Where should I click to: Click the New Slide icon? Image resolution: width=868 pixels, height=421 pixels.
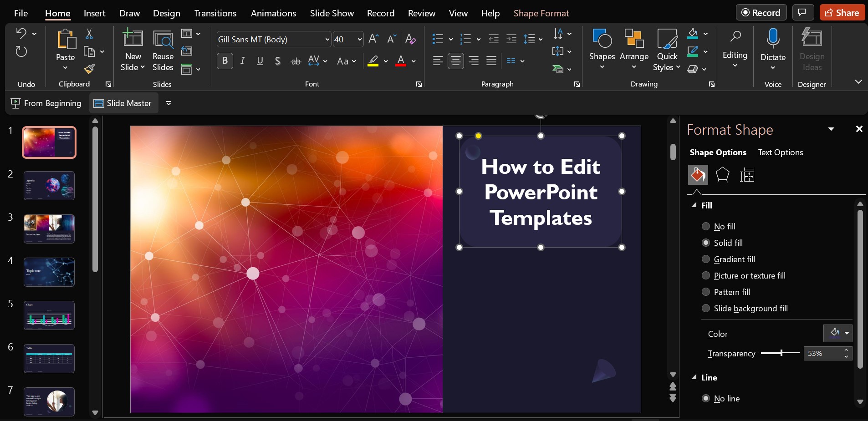point(133,38)
